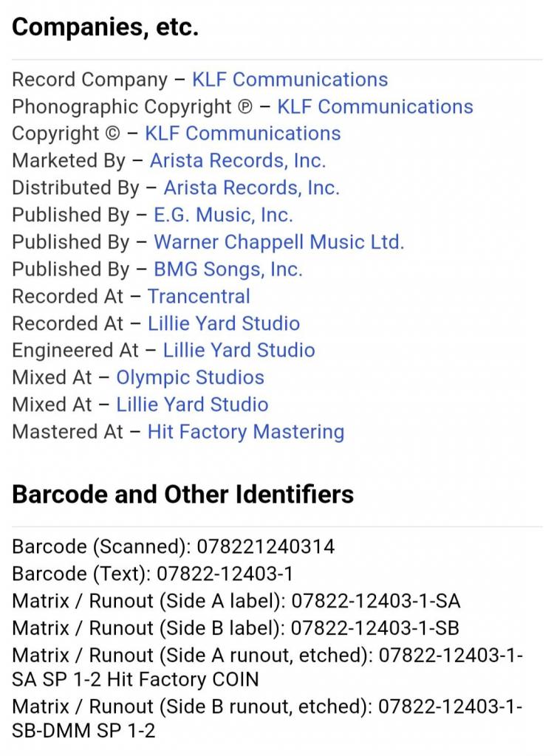Open Warner Chappell Music Ltd. link

tap(279, 242)
